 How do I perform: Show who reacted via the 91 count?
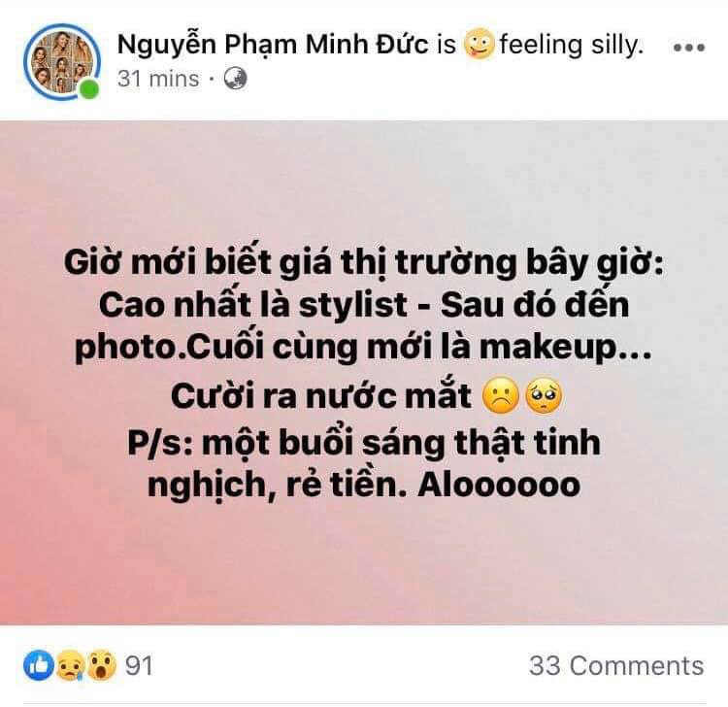point(139,665)
